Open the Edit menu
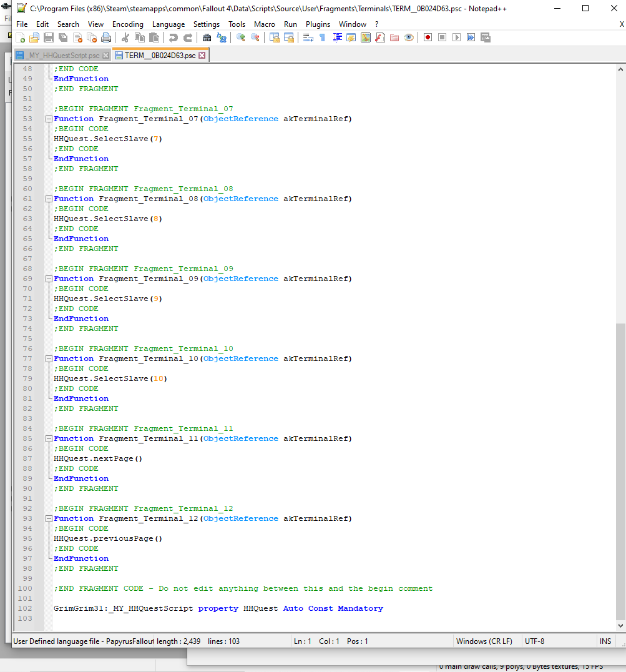626x672 pixels. [x=42, y=24]
